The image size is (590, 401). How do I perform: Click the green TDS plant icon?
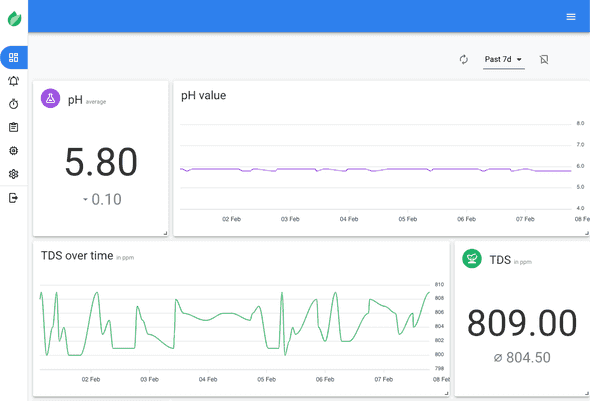472,258
